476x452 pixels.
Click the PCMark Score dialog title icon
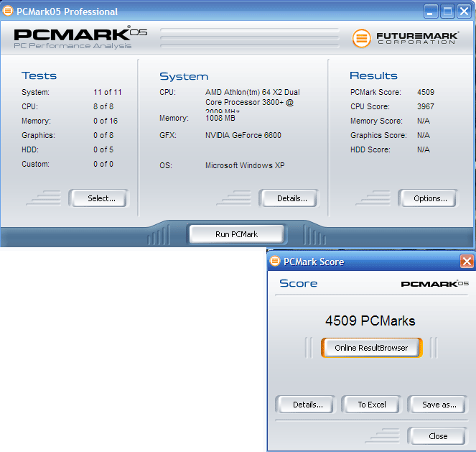point(275,261)
